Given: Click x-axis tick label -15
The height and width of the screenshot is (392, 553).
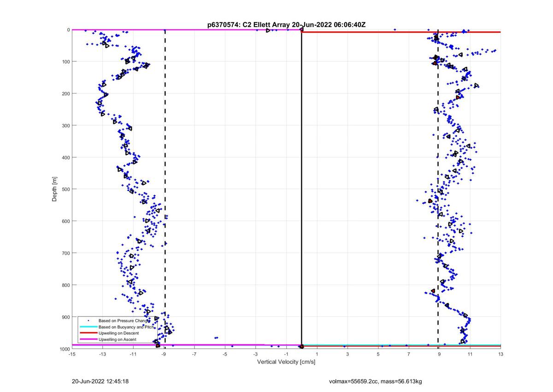Looking at the screenshot, I should click(72, 354).
